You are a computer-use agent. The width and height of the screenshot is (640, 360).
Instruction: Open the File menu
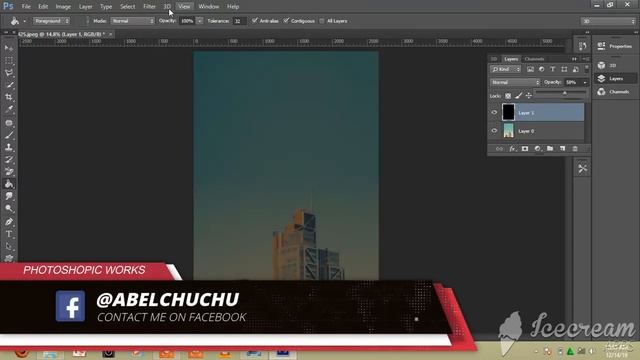pos(26,7)
